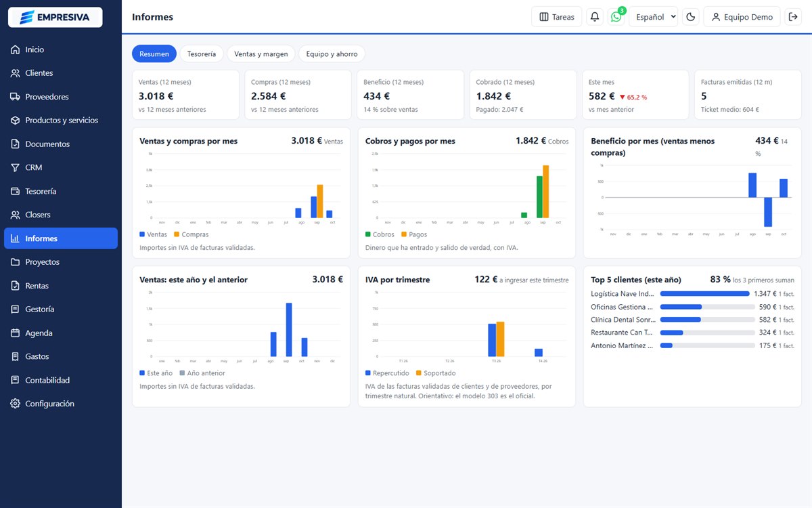Click the Compras (12 meses) card
Image resolution: width=812 pixels, height=508 pixels.
point(298,95)
